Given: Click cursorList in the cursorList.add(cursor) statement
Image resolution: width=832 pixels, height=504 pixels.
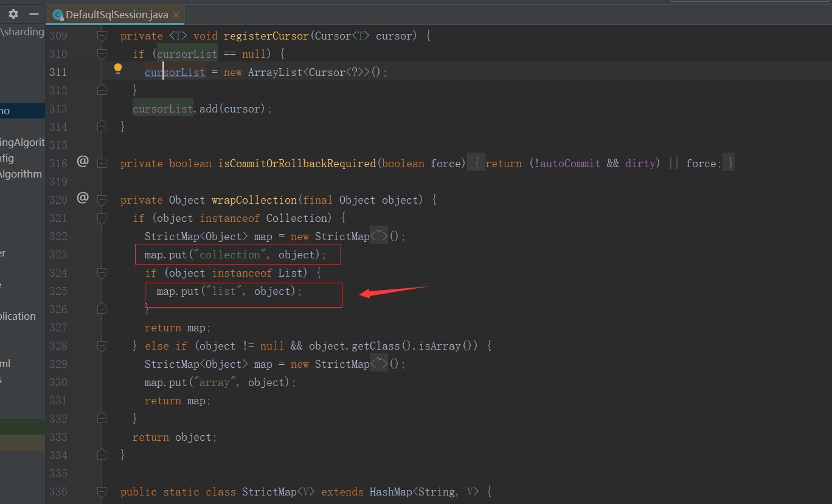Looking at the screenshot, I should (163, 109).
